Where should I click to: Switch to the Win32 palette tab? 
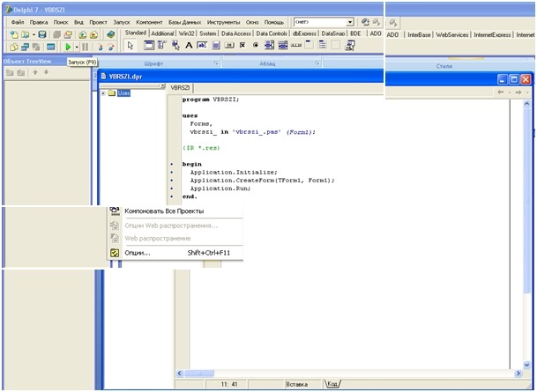[x=187, y=33]
